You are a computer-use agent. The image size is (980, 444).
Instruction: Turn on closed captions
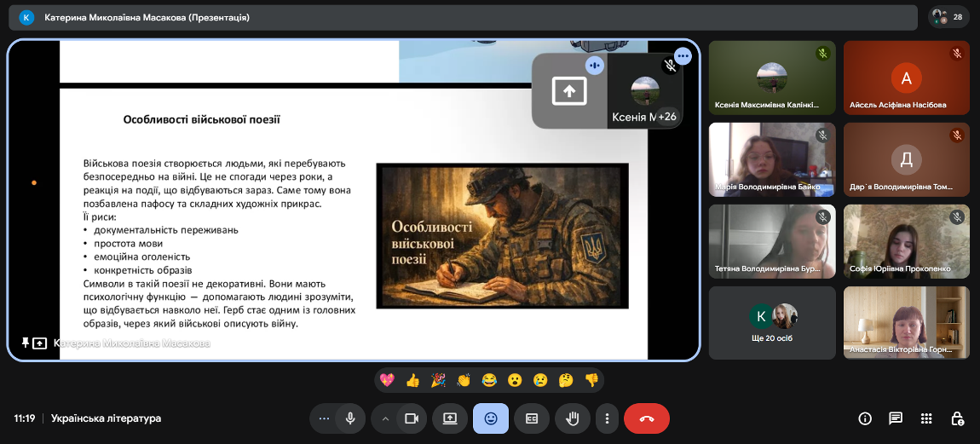(x=532, y=419)
